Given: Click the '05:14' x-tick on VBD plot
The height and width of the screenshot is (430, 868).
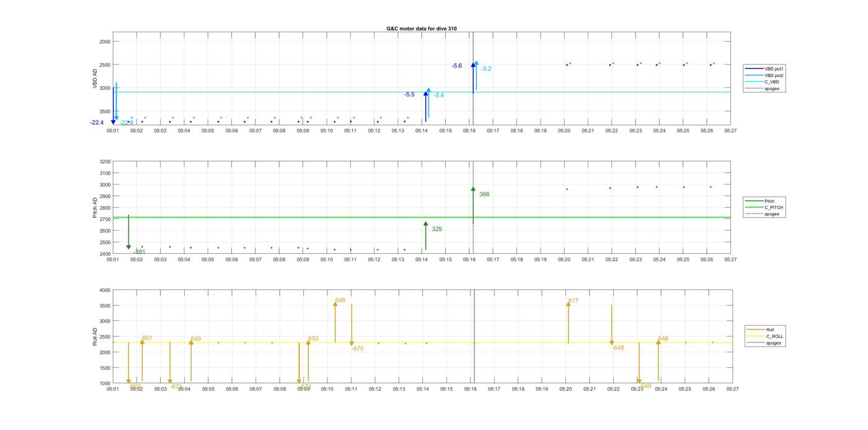Looking at the screenshot, I should click(x=422, y=131).
